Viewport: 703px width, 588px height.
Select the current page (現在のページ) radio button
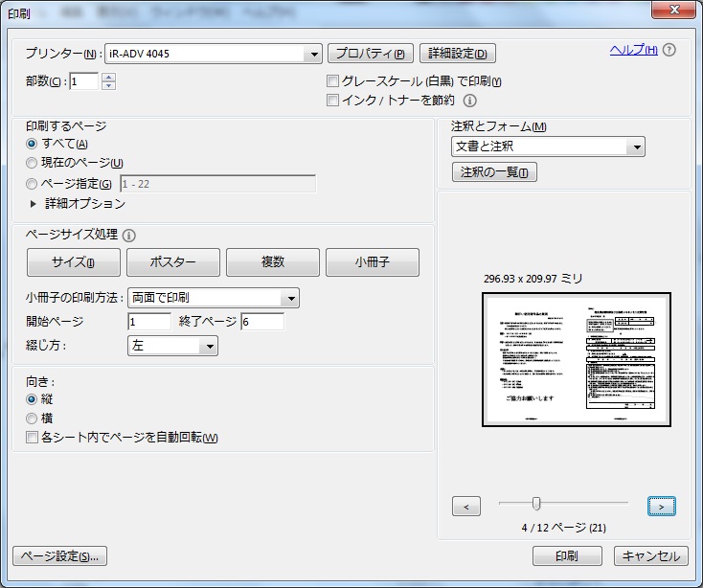pyautogui.click(x=33, y=164)
